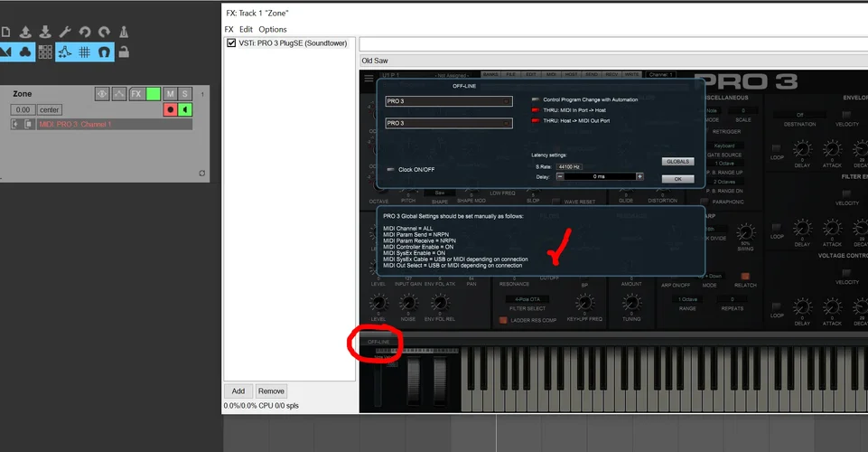Image resolution: width=868 pixels, height=452 pixels.
Task: Uncheck the VSTi PRO 3 PlugSE checkbox
Action: [x=231, y=43]
